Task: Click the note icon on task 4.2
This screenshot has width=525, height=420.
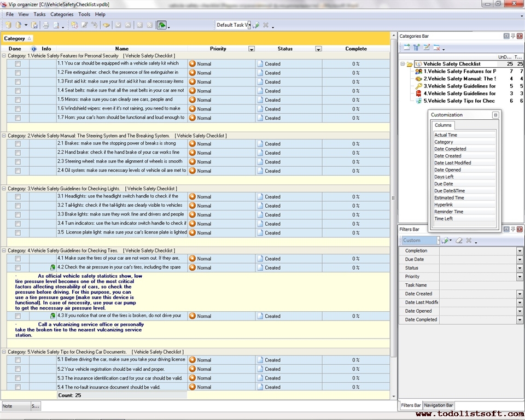Action: [x=52, y=267]
